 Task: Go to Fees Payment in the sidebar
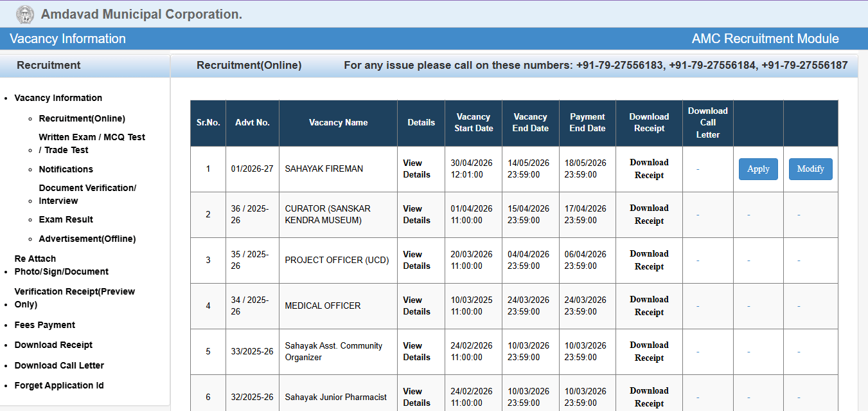point(45,325)
